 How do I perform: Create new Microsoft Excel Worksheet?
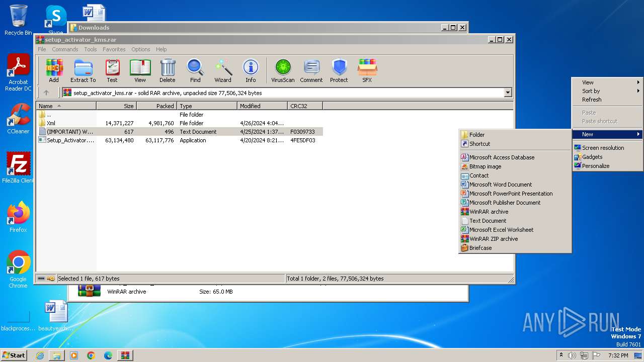tap(515, 230)
